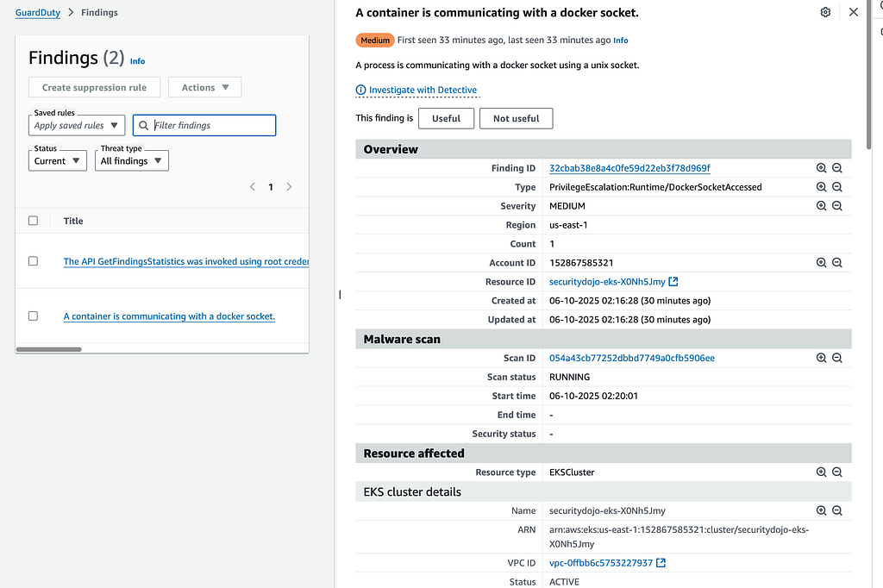Select the cluster Status ACTIVE value
Viewport: 883px width, 588px height.
pos(564,582)
